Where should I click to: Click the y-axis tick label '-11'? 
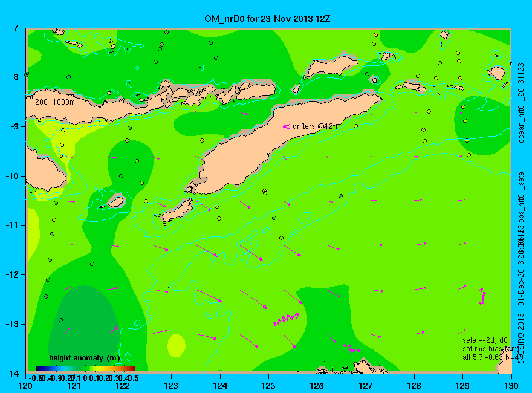coord(11,225)
